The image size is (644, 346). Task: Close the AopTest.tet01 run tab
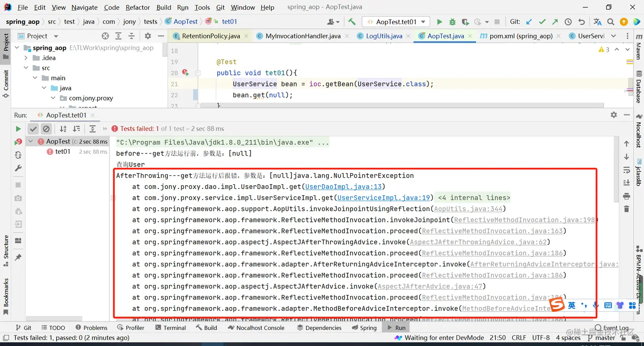(x=93, y=115)
